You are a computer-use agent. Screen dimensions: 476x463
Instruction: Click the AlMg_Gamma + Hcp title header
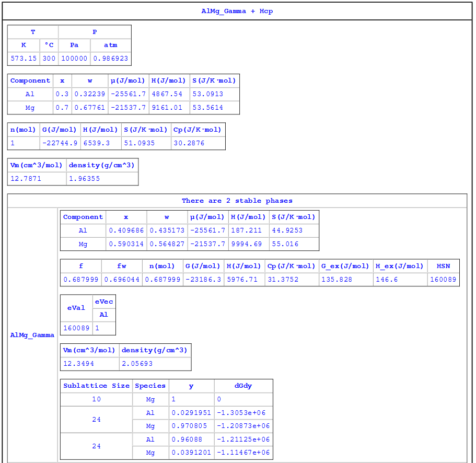pyautogui.click(x=237, y=11)
